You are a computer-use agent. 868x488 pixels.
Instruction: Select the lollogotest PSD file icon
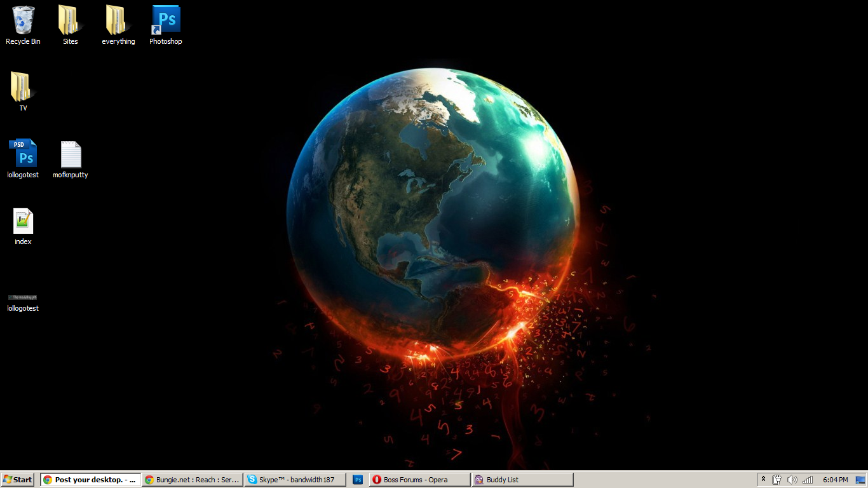coord(23,154)
